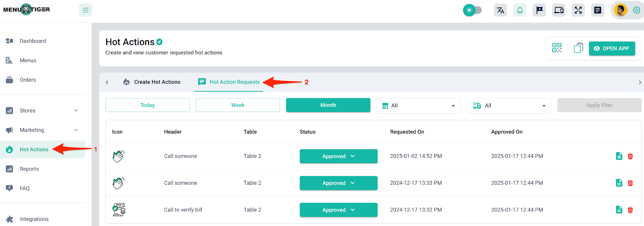Open the order type All dropdown
644x226 pixels.
click(x=509, y=105)
